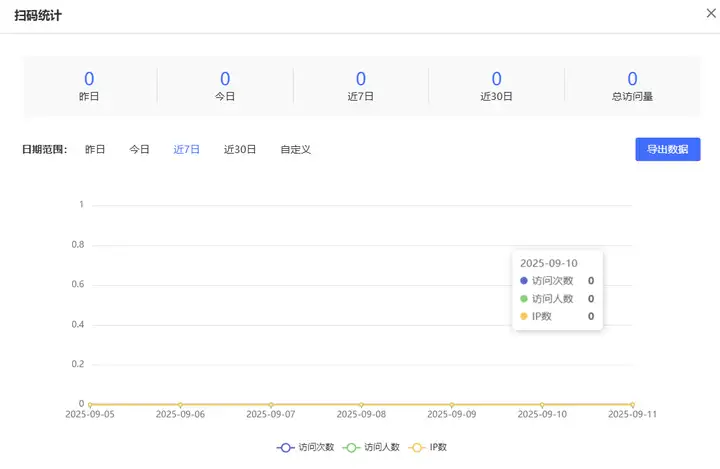
Task: Click the 0.8 y-axis label
Action: (x=78, y=244)
